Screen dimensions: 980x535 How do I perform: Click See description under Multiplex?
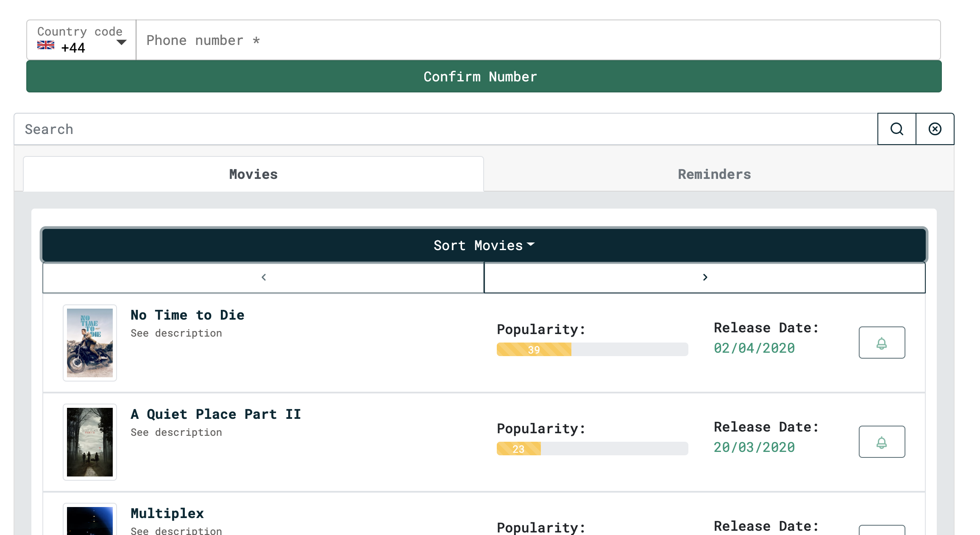[x=176, y=531]
